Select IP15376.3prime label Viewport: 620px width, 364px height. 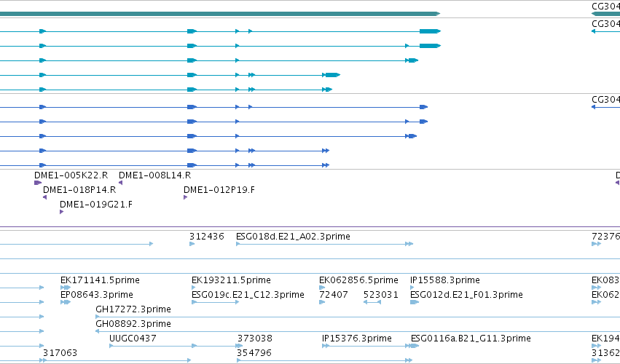tap(357, 339)
